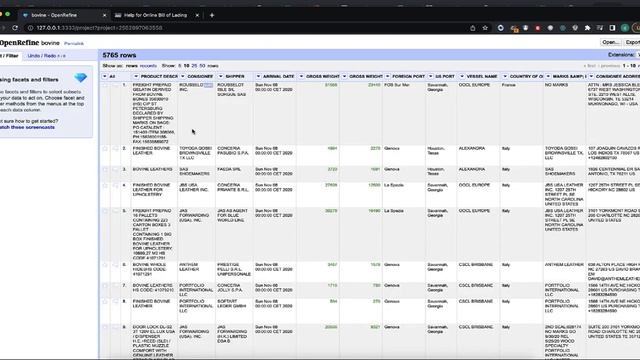This screenshot has width=640, height=360.
Task: Open MARKS column dropdown arrow
Action: point(548,76)
